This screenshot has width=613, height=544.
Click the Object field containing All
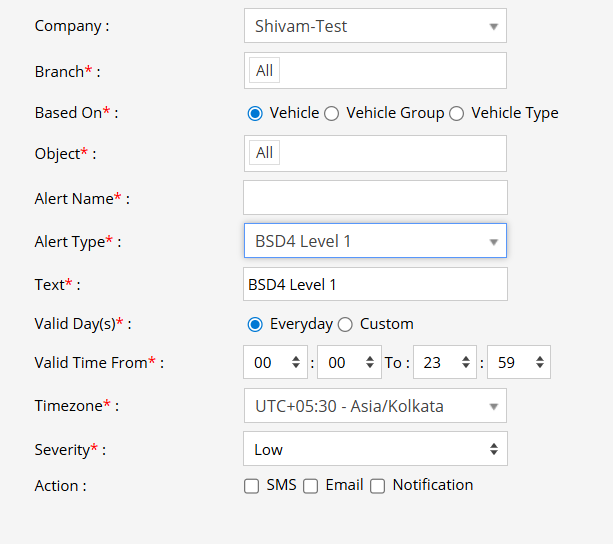click(375, 153)
